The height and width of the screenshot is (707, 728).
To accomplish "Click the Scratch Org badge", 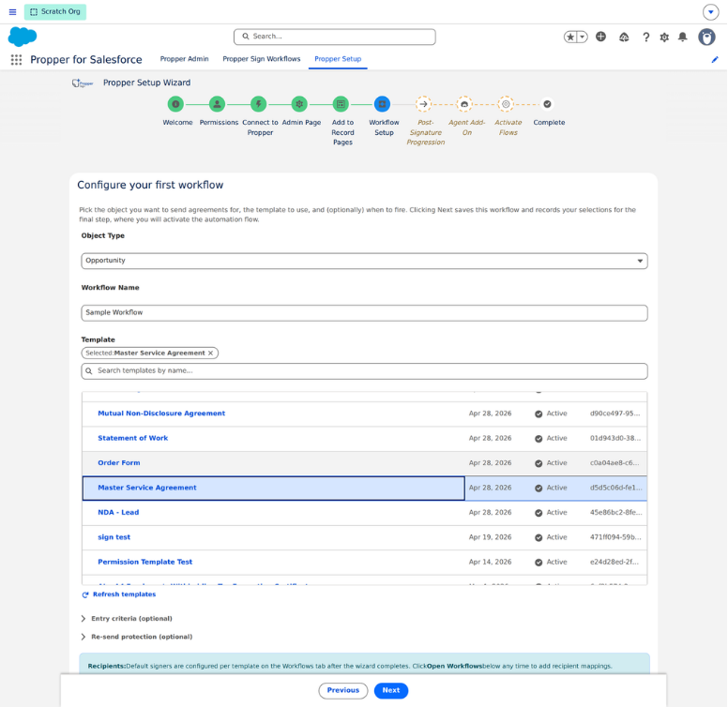I will [55, 11].
